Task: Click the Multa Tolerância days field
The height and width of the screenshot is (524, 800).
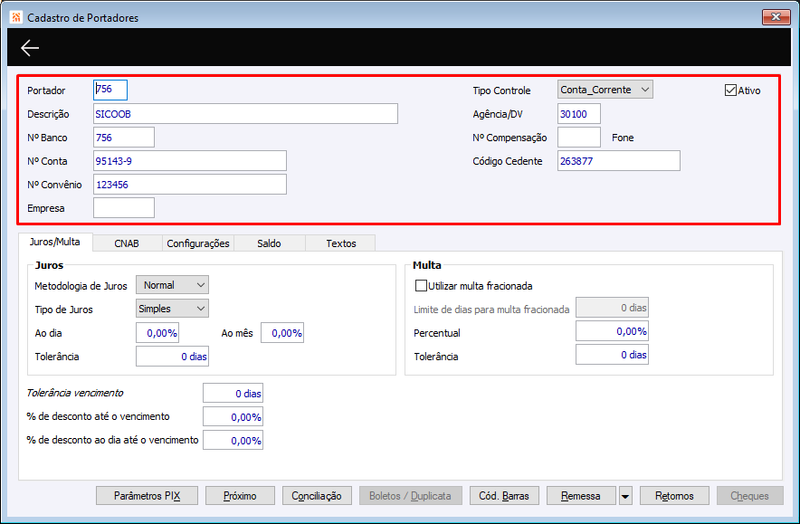Action: coord(612,355)
